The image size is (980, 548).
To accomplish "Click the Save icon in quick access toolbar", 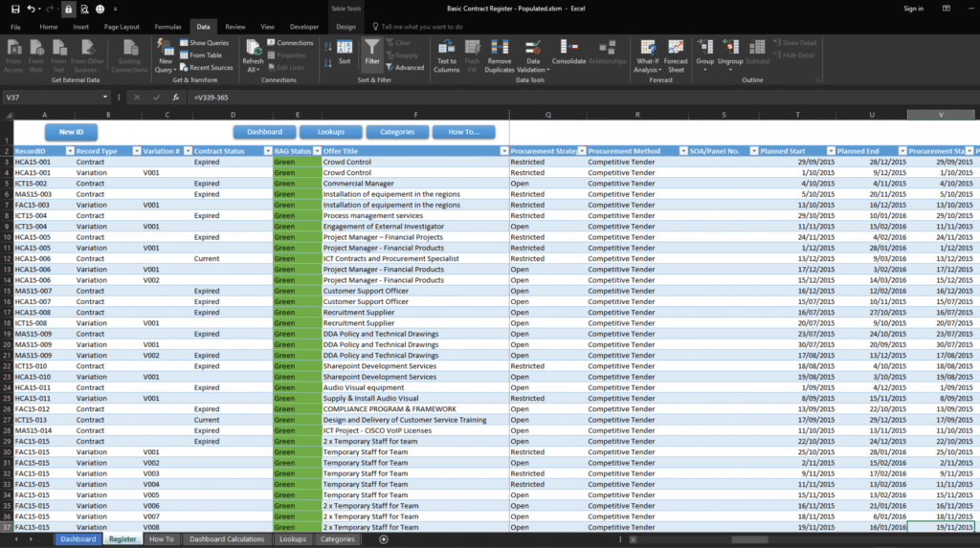I will [x=14, y=9].
